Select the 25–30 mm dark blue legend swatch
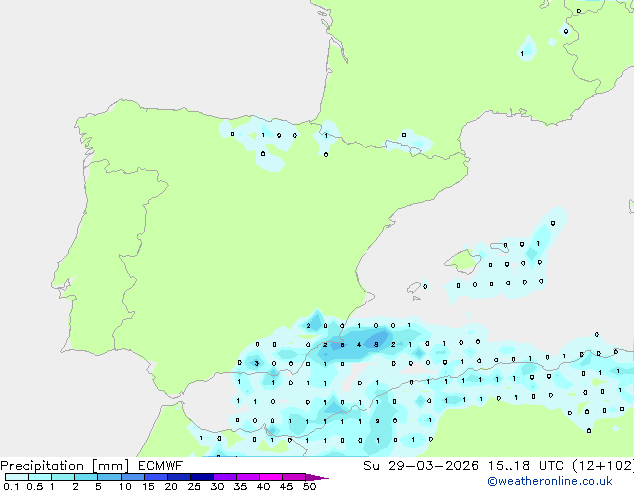The height and width of the screenshot is (490, 634). (x=202, y=477)
